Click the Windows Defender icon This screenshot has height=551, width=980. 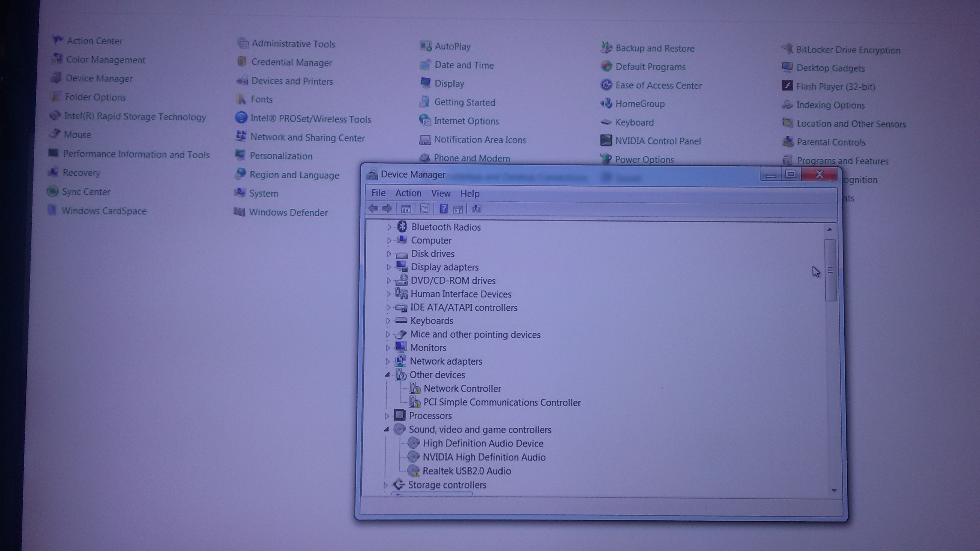pos(239,212)
